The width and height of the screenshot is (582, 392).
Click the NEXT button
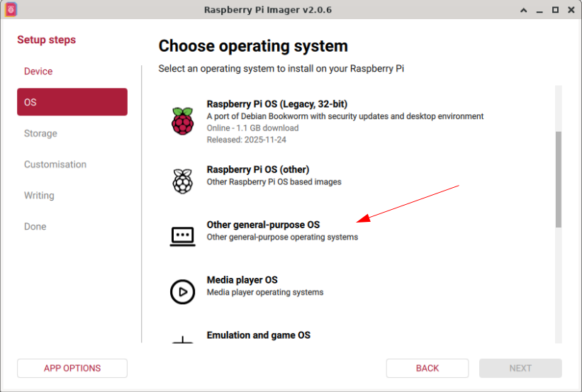520,368
